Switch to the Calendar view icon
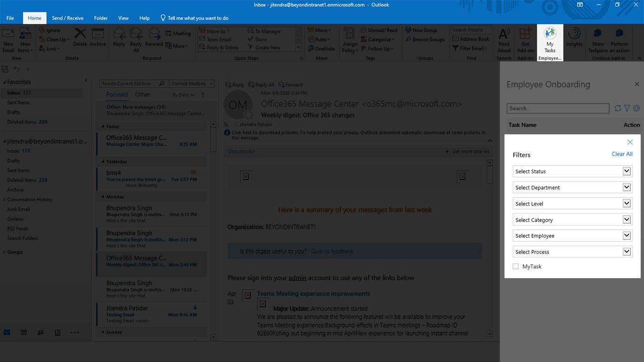The image size is (644, 362). tap(24, 332)
